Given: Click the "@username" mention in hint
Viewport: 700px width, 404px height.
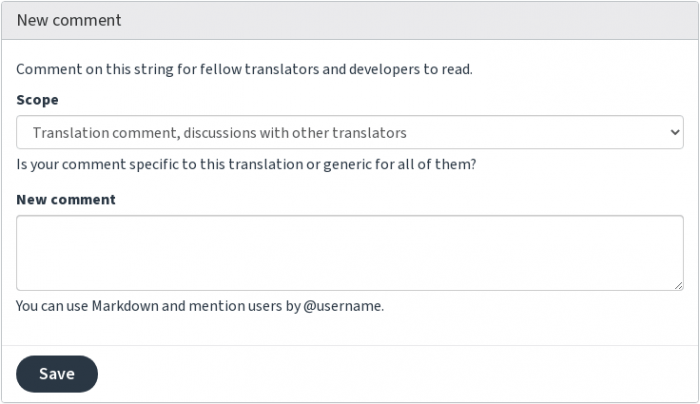Looking at the screenshot, I should (x=342, y=306).
